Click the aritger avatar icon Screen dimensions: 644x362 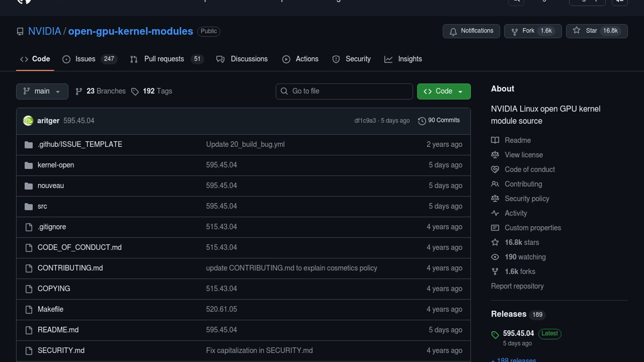point(28,121)
